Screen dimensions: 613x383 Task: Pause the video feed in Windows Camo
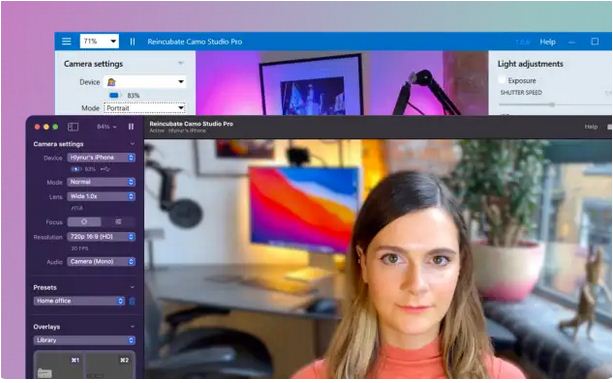coord(133,41)
